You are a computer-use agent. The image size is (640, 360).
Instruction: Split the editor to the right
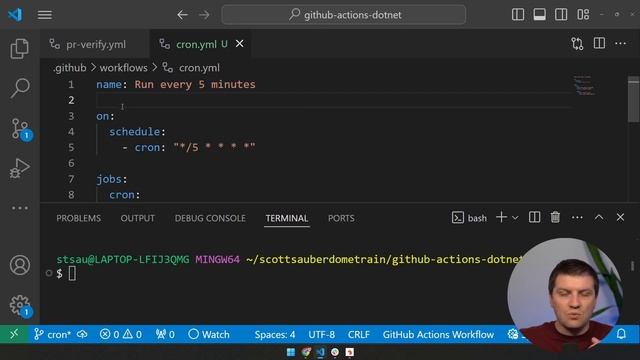coord(599,43)
